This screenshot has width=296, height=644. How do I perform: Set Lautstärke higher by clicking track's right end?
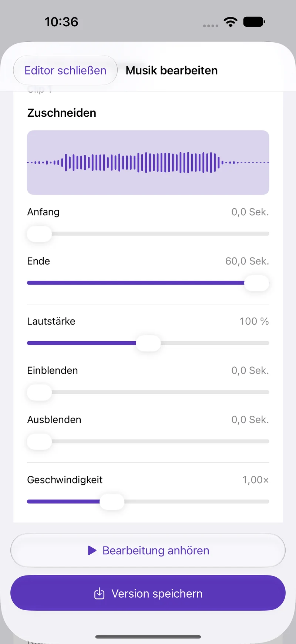click(266, 343)
